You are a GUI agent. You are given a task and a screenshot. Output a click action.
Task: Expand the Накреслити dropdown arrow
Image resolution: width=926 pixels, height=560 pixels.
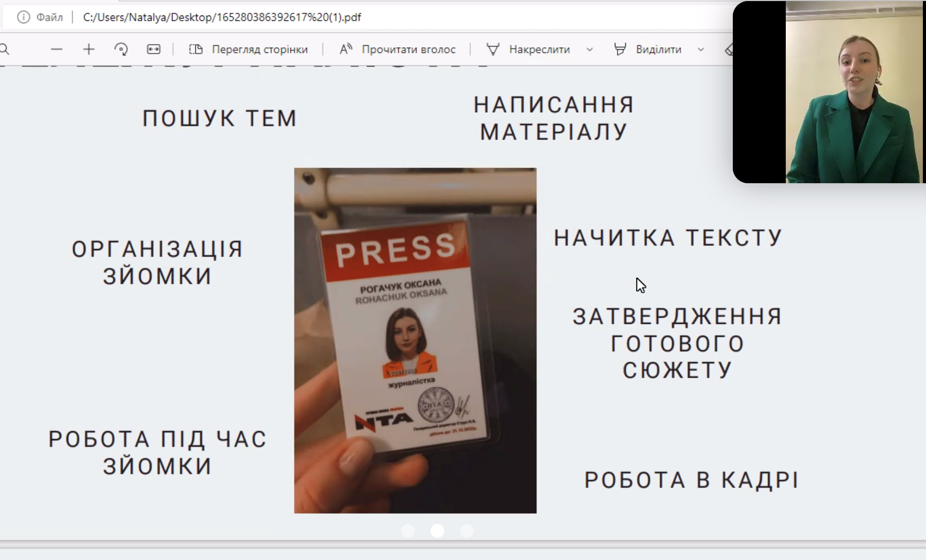(x=589, y=50)
